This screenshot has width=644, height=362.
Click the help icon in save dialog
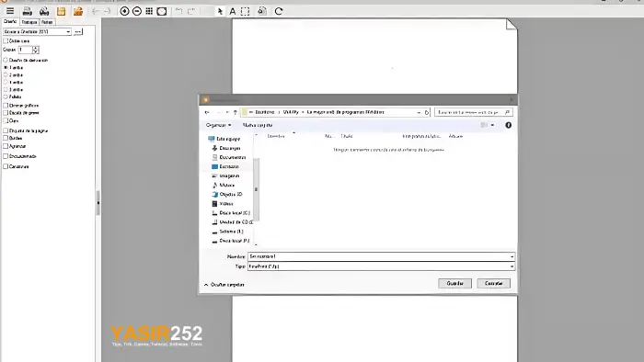(x=508, y=125)
